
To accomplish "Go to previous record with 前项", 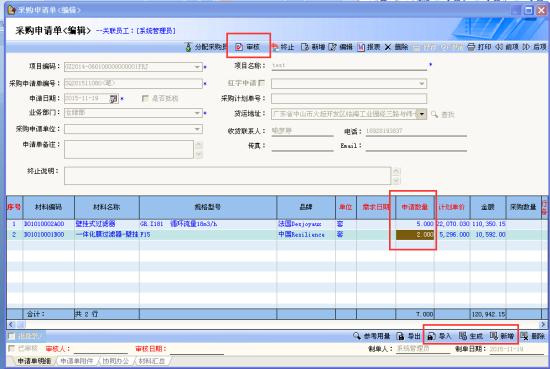I will click(x=507, y=47).
